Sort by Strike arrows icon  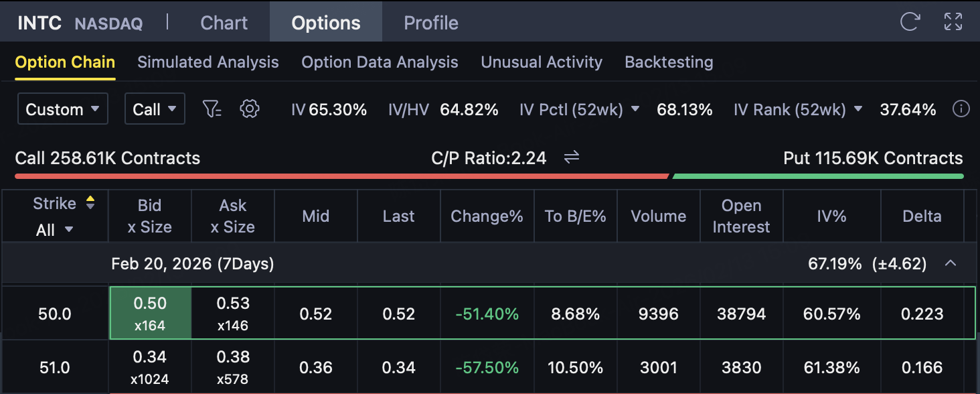(x=90, y=203)
